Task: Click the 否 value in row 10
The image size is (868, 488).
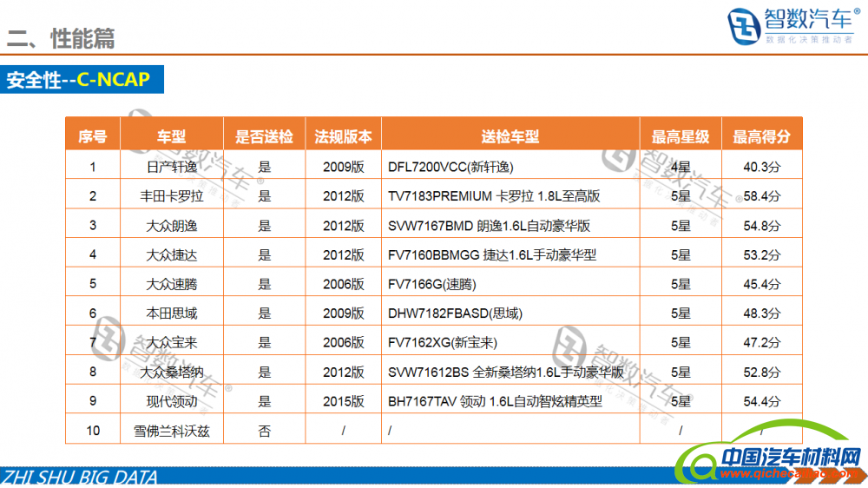Action: pos(264,431)
